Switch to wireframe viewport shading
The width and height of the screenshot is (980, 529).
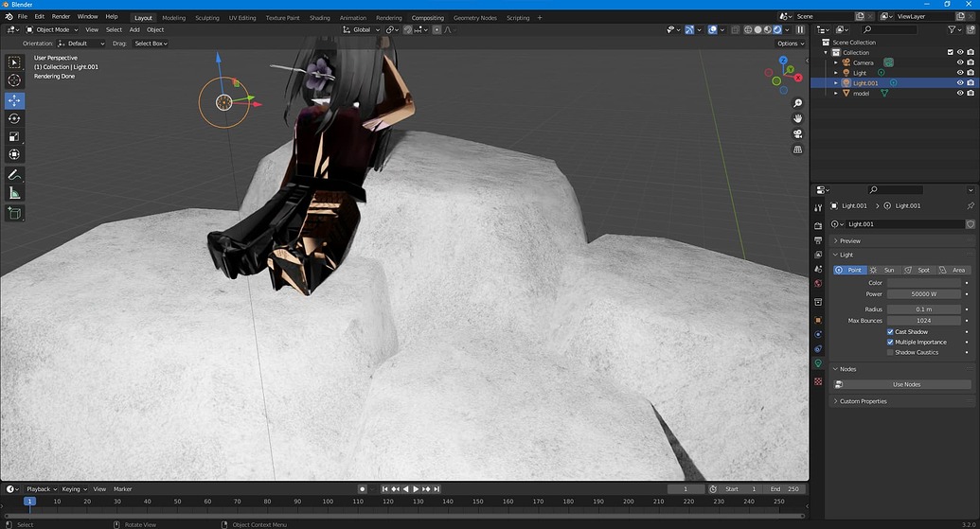748,29
